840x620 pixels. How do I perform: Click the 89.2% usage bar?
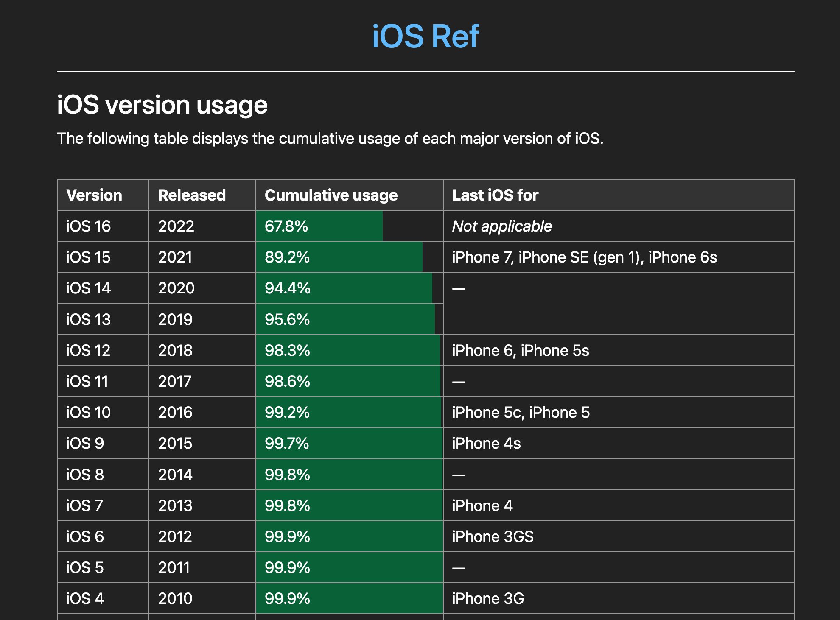tap(339, 257)
